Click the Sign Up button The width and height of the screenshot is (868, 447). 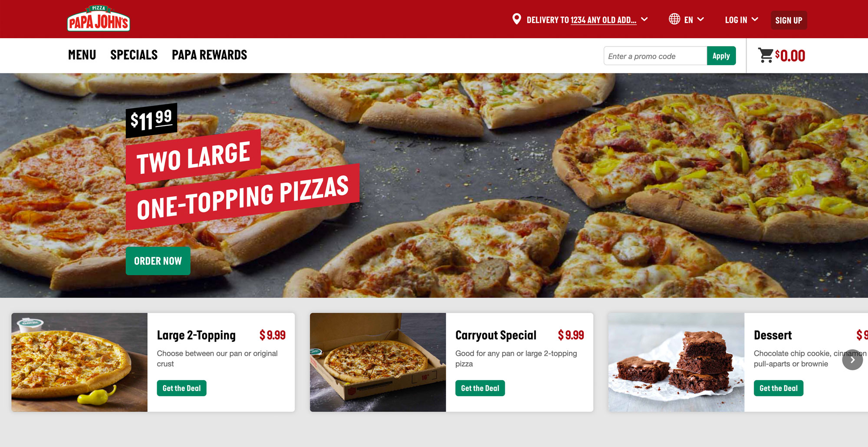coord(789,20)
